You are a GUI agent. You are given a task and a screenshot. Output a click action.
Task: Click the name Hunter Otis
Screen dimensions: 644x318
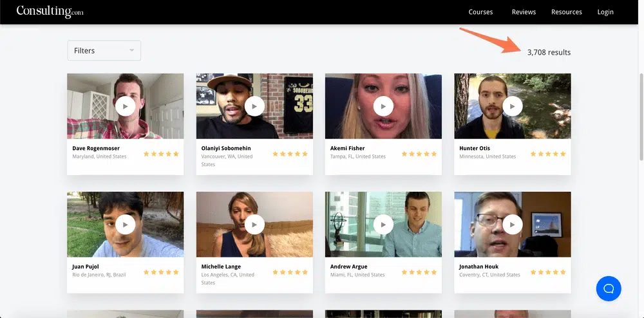(x=475, y=148)
